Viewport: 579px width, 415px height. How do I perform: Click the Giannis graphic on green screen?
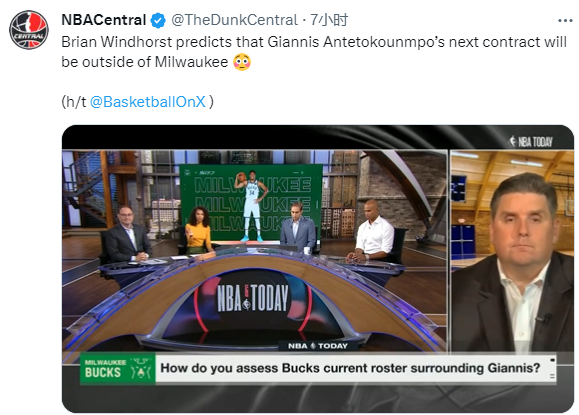251,204
